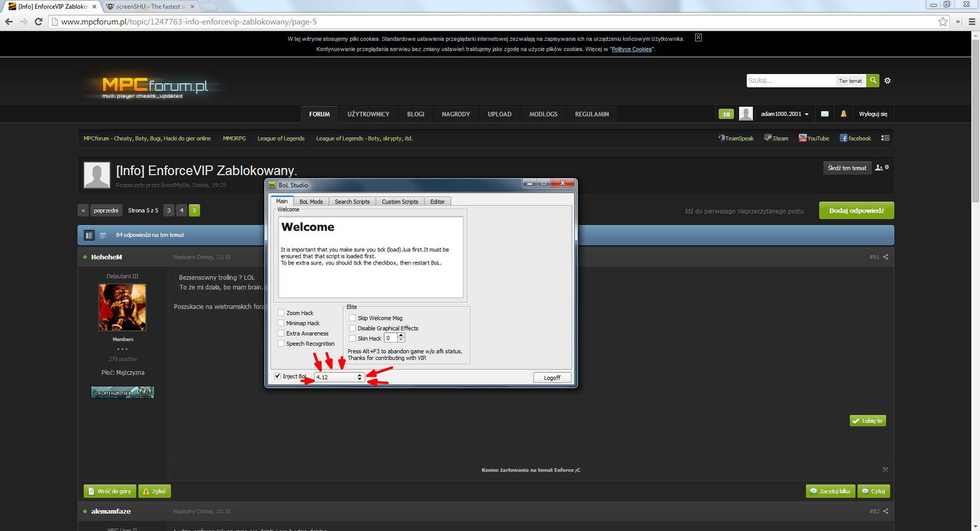
Task: Click the browser back arrow
Action: 9,21
